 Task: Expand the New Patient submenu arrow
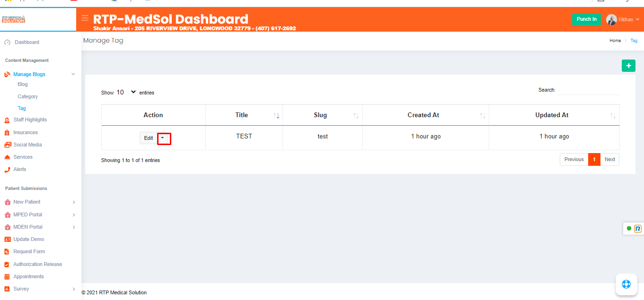click(x=74, y=202)
